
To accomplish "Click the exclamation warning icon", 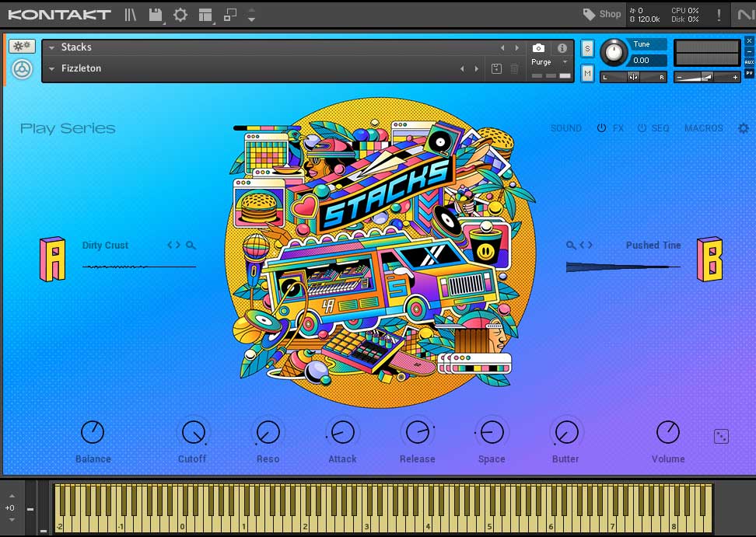I will pos(719,15).
